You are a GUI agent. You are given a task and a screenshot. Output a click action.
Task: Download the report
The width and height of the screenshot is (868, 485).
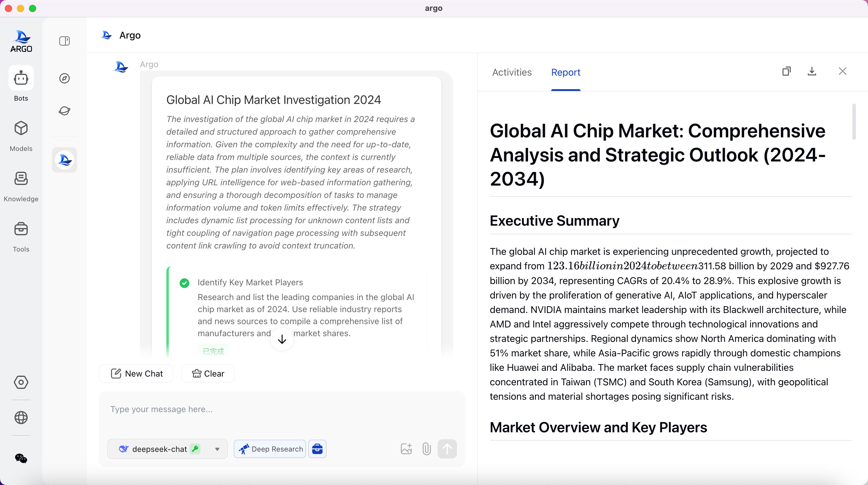coord(812,71)
